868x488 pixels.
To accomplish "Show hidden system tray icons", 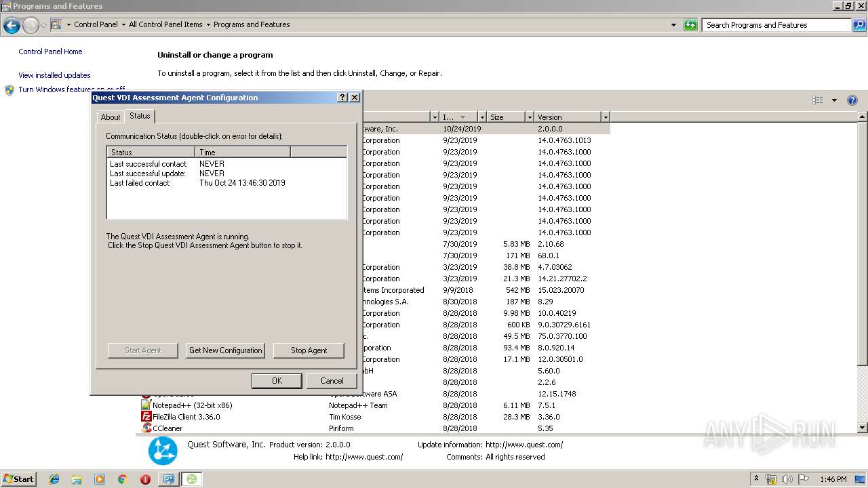I will [756, 479].
